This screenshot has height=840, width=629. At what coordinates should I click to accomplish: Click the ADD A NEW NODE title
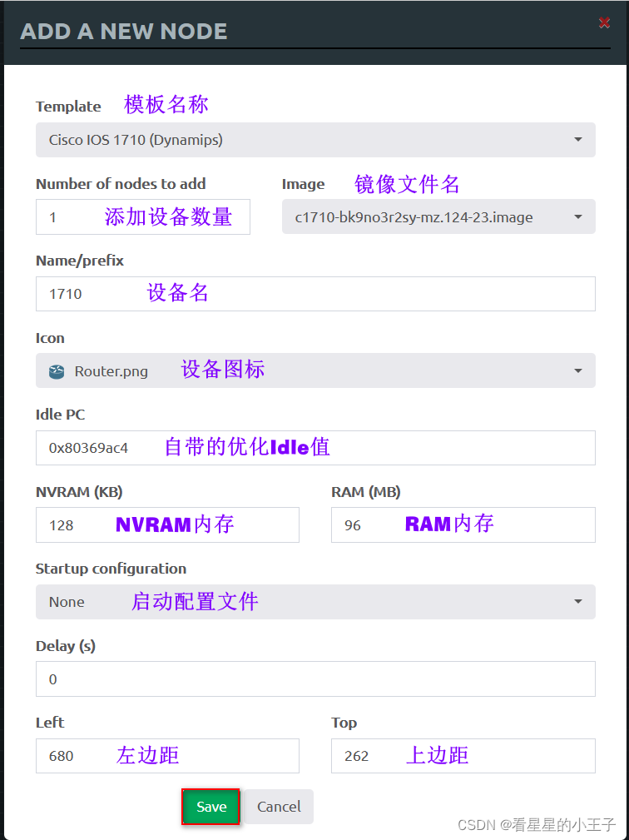(124, 31)
